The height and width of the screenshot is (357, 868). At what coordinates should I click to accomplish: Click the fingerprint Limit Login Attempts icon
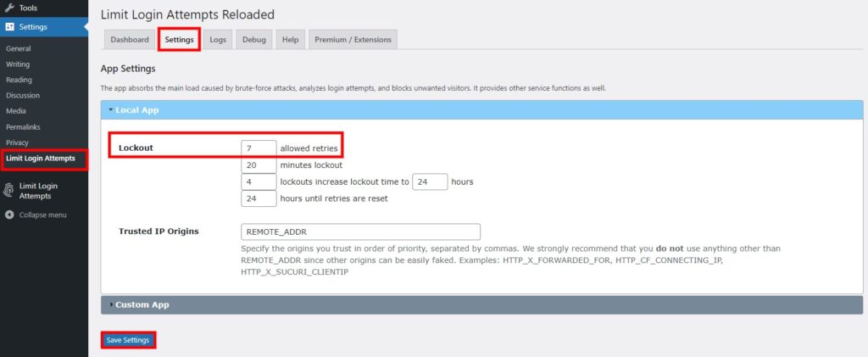point(9,191)
